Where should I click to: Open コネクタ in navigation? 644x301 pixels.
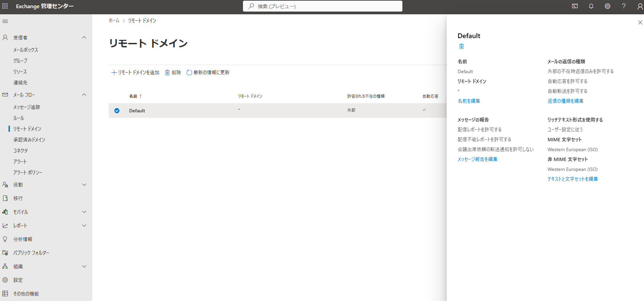click(x=20, y=150)
